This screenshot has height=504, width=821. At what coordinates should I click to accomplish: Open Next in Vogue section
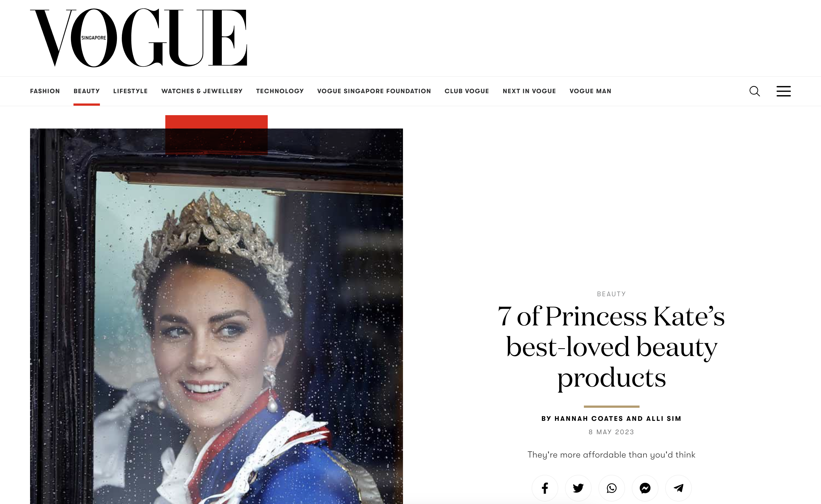click(529, 91)
